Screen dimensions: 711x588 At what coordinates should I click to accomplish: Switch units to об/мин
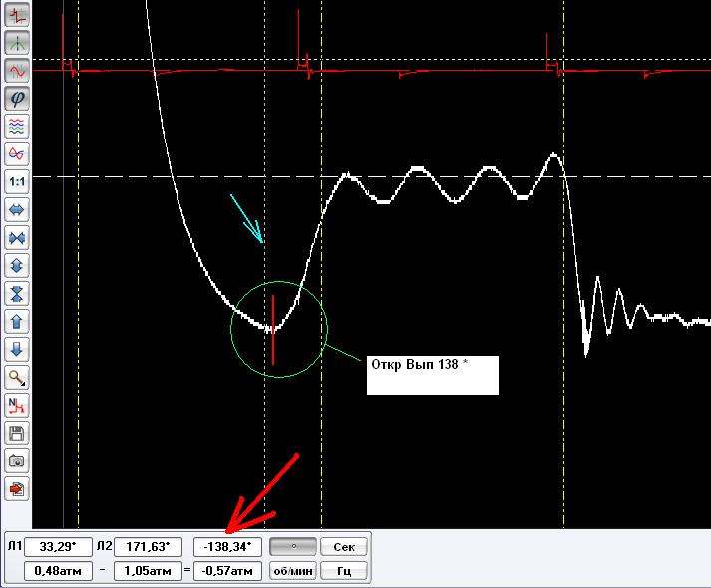pos(293,571)
